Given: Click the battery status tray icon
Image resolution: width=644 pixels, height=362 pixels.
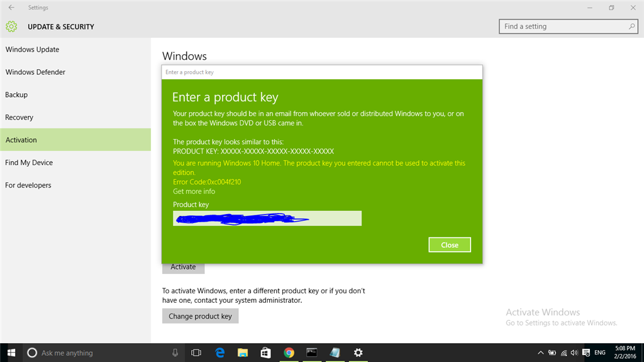Looking at the screenshot, I should click(x=552, y=353).
